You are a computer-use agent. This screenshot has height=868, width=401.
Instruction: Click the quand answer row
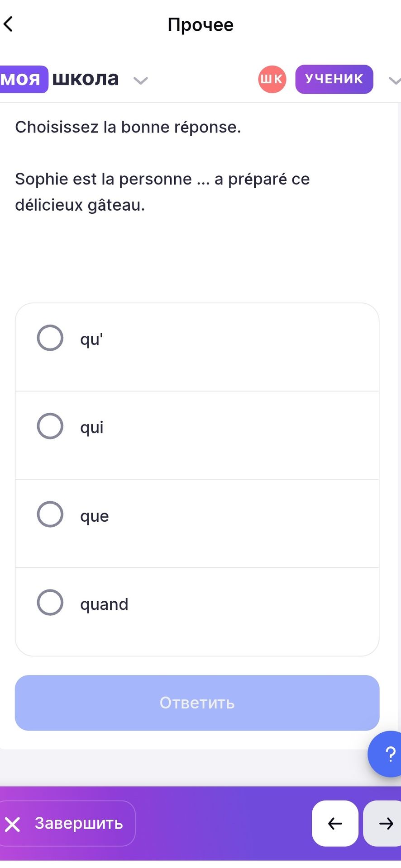pos(197,612)
